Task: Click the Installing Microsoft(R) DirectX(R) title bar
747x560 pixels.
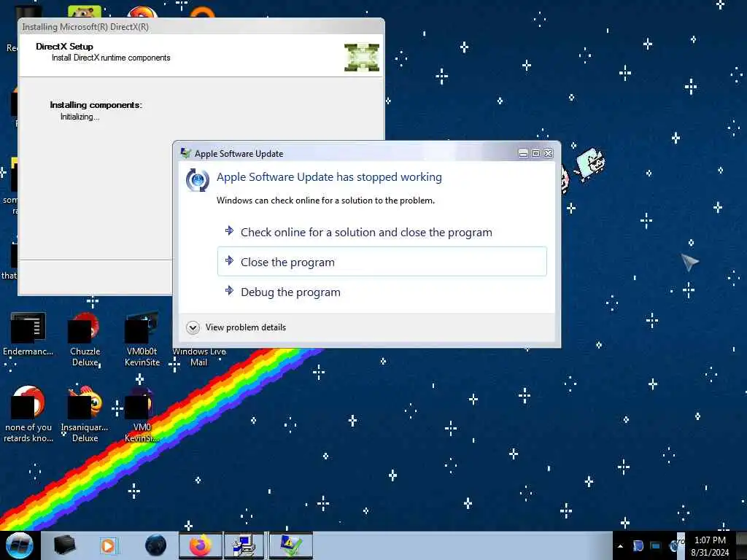Action: click(x=201, y=27)
